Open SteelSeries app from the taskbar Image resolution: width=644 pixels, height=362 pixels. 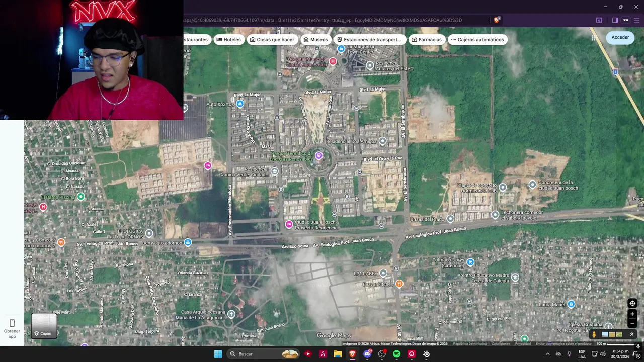pos(426,354)
